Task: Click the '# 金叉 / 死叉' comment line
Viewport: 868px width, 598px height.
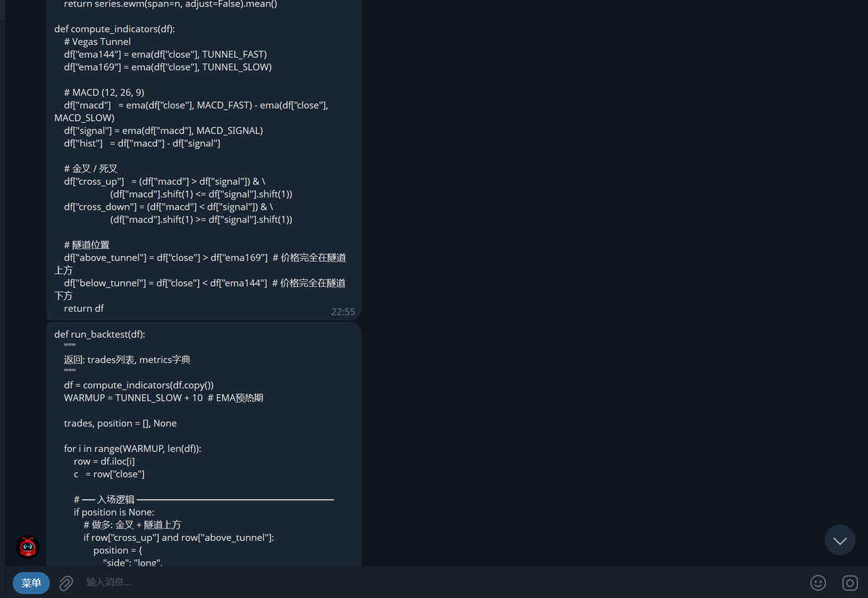Action: click(90, 168)
